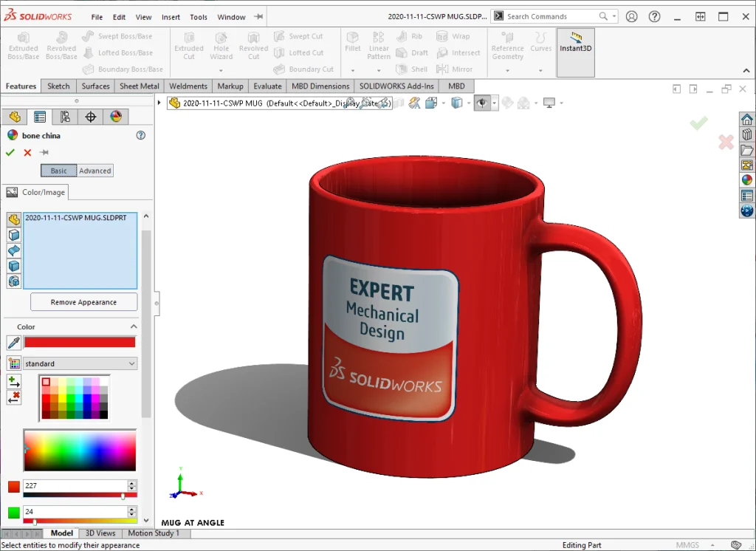
Task: Accept appearance with green checkmark
Action: point(10,152)
